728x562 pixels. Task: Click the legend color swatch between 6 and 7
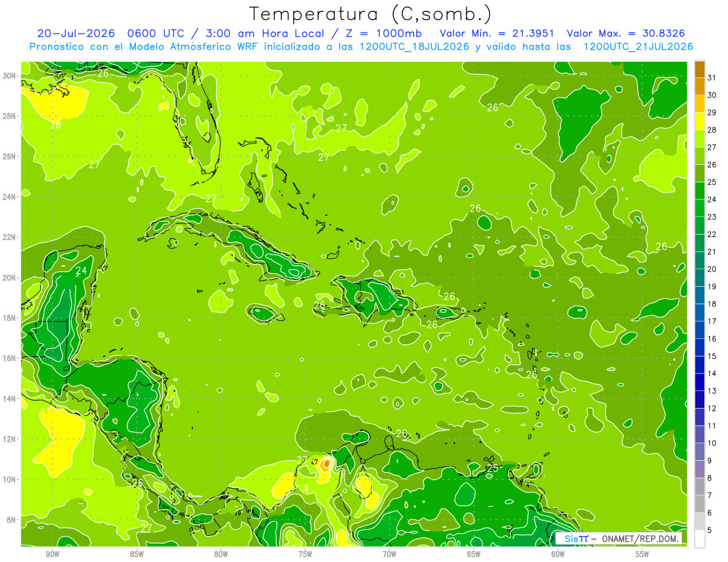(699, 504)
